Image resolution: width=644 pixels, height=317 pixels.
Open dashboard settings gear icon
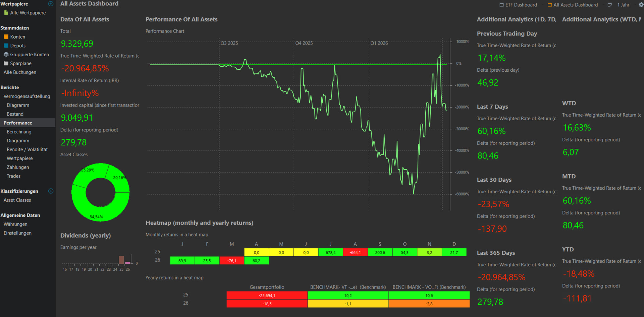[x=641, y=5]
